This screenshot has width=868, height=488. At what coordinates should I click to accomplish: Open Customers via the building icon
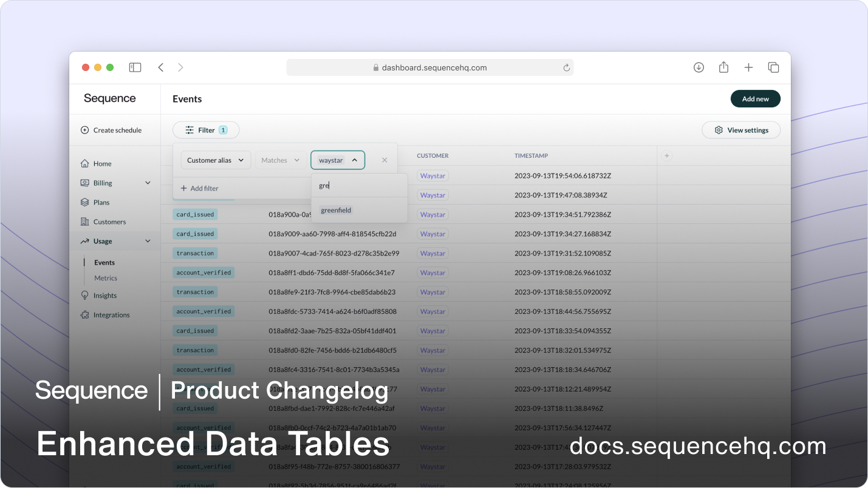(x=86, y=222)
